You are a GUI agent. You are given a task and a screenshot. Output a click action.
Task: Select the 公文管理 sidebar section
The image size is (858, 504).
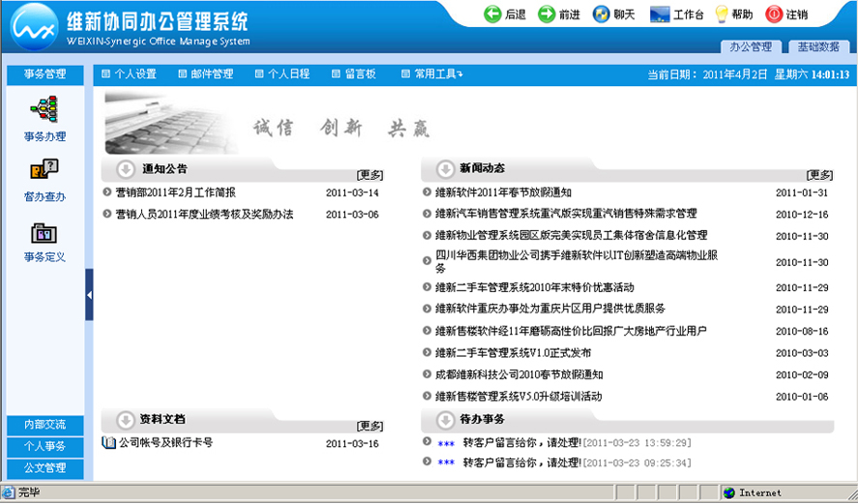(44, 468)
